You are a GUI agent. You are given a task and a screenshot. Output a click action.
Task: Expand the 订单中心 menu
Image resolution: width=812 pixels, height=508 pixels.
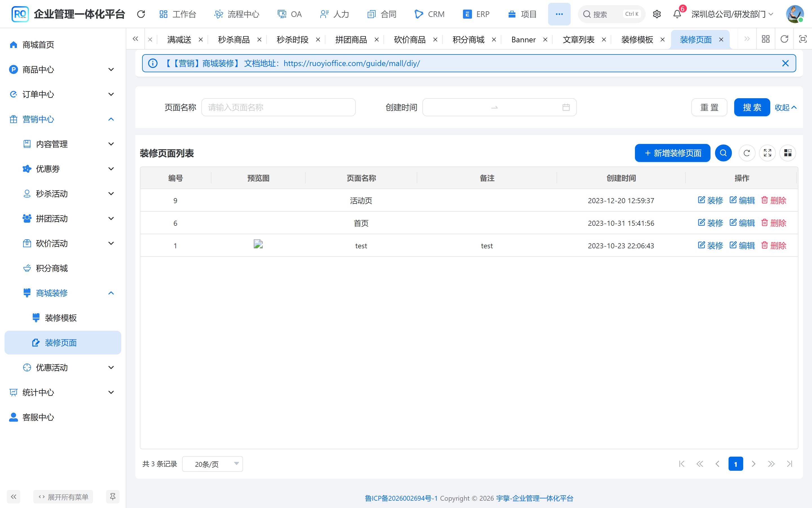63,95
